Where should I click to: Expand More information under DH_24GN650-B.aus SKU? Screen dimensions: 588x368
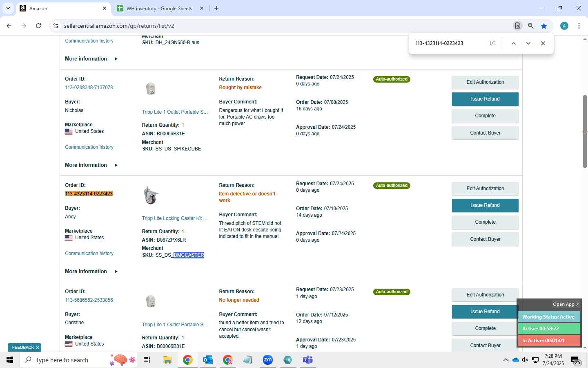(91, 59)
